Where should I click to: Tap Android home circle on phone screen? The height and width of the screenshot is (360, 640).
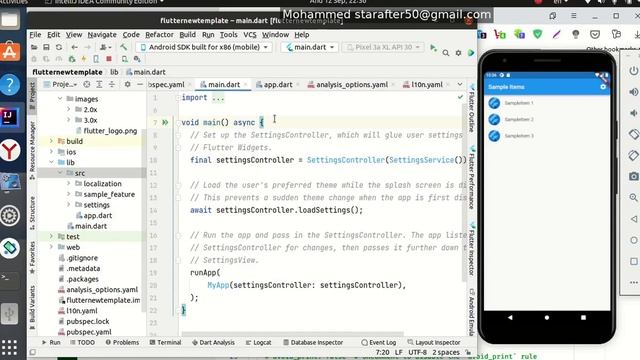click(x=547, y=317)
